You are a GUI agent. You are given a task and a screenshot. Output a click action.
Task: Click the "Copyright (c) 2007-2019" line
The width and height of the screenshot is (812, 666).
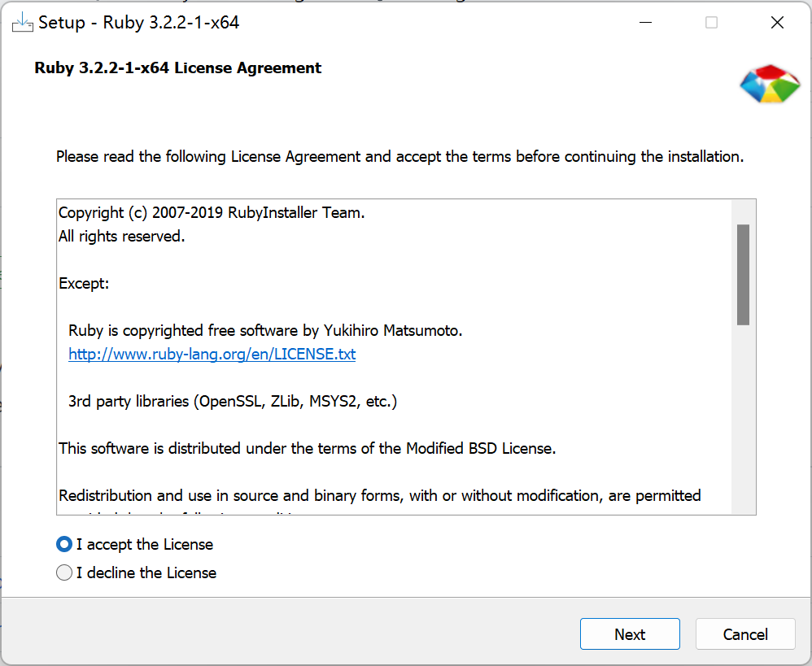pos(212,213)
